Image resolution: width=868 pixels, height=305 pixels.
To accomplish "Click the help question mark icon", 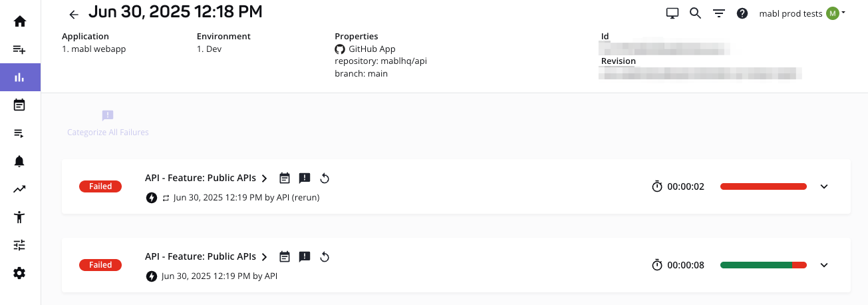I will pyautogui.click(x=742, y=13).
